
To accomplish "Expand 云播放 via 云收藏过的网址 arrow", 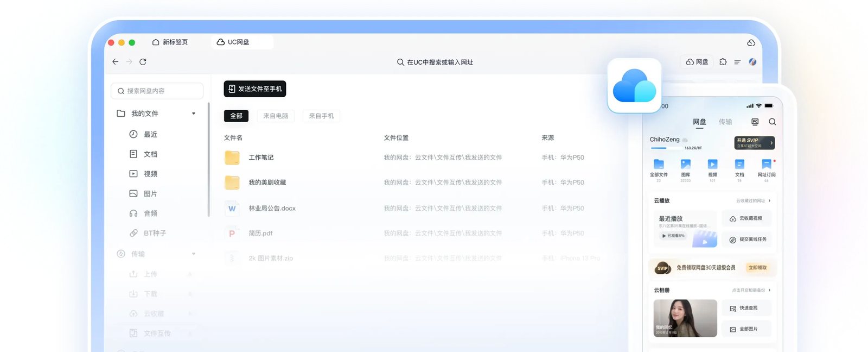I will pos(769,200).
